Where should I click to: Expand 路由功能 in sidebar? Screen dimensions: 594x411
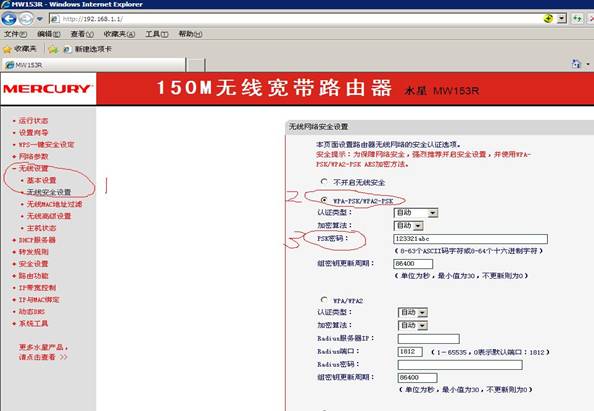click(x=33, y=276)
